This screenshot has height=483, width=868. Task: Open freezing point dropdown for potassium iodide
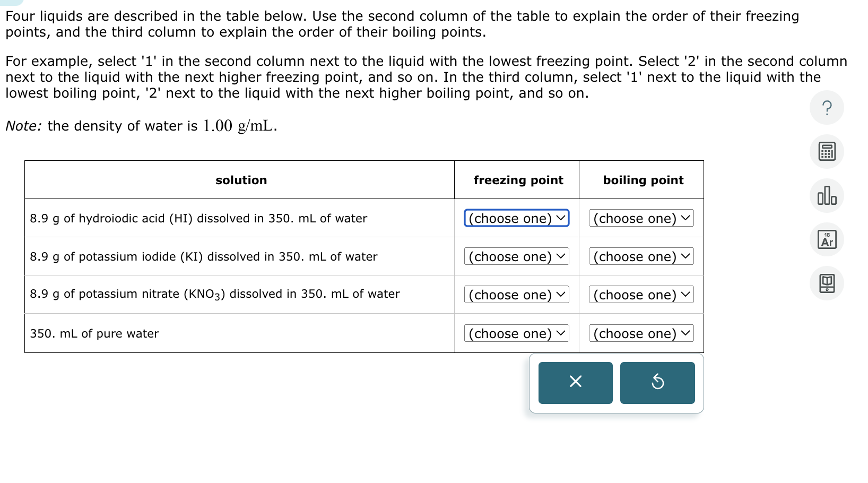tap(516, 256)
